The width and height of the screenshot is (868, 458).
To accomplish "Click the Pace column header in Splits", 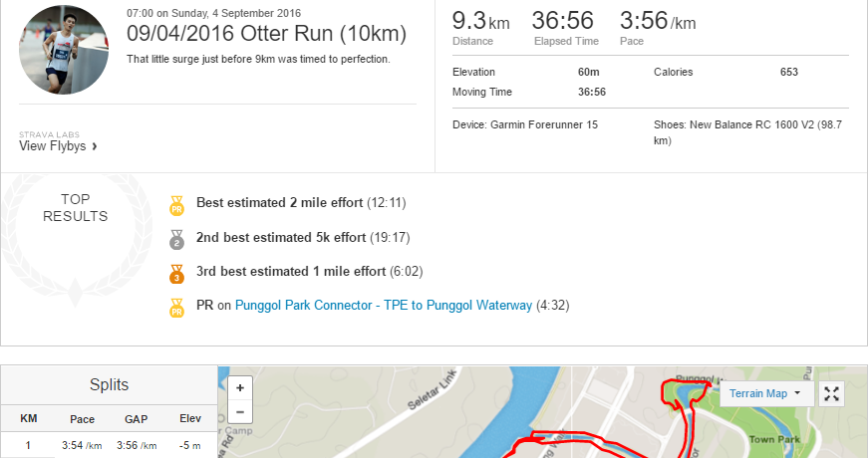I will tap(82, 419).
